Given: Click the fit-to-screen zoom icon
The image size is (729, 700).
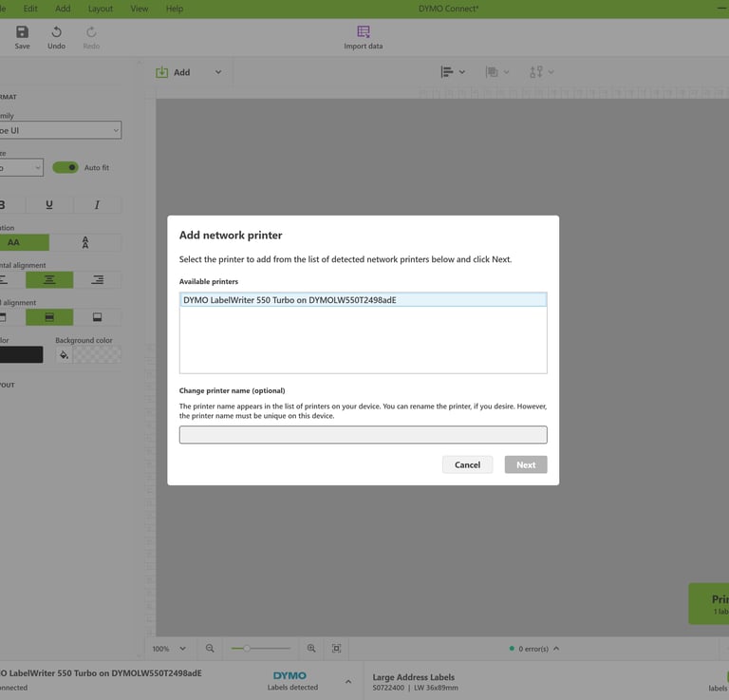Looking at the screenshot, I should (336, 648).
